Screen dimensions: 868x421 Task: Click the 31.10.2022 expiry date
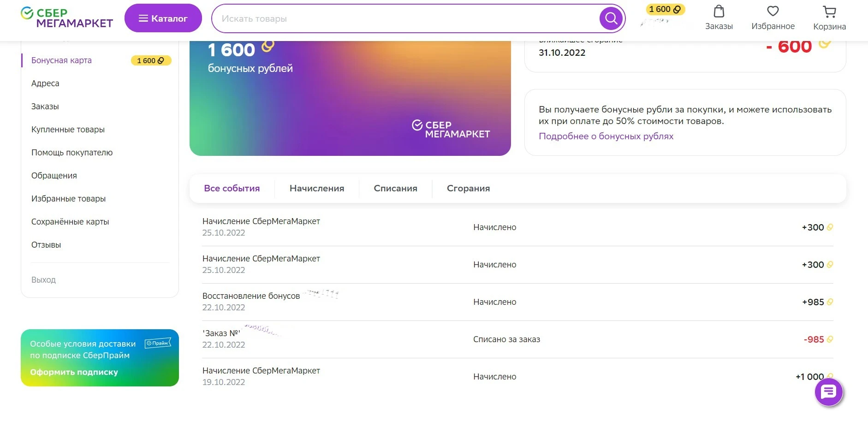click(x=562, y=53)
